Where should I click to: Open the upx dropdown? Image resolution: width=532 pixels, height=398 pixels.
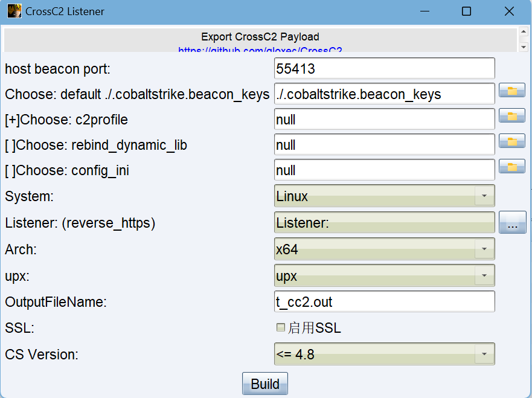click(x=385, y=275)
